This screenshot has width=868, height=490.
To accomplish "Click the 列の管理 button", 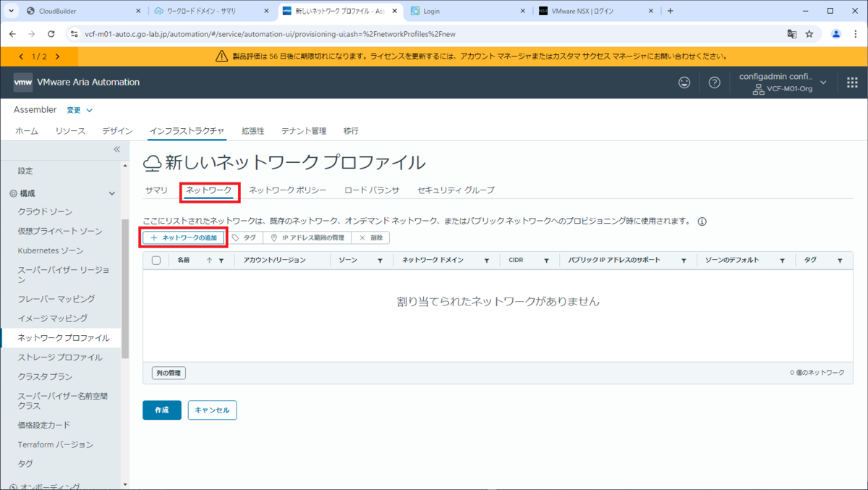I will pyautogui.click(x=169, y=373).
